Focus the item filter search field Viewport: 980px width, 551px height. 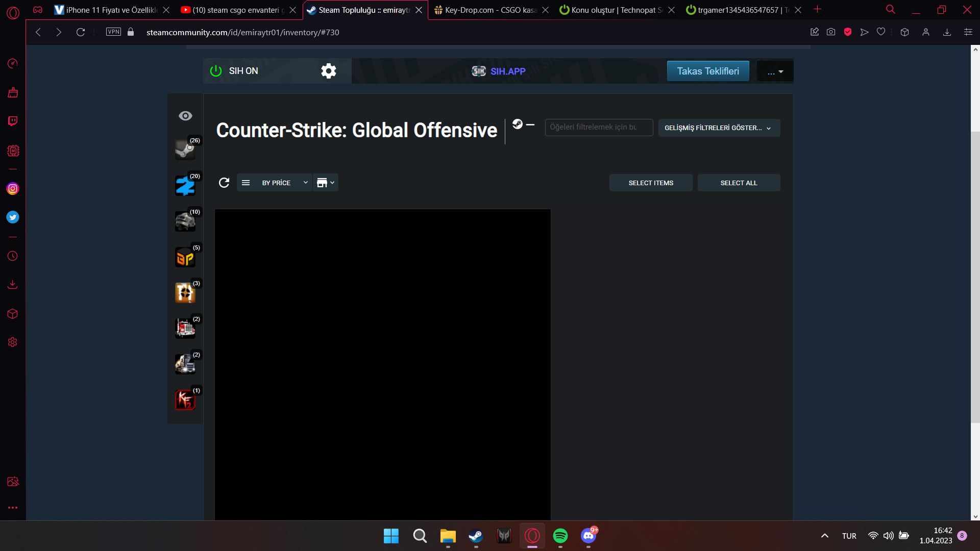(598, 128)
